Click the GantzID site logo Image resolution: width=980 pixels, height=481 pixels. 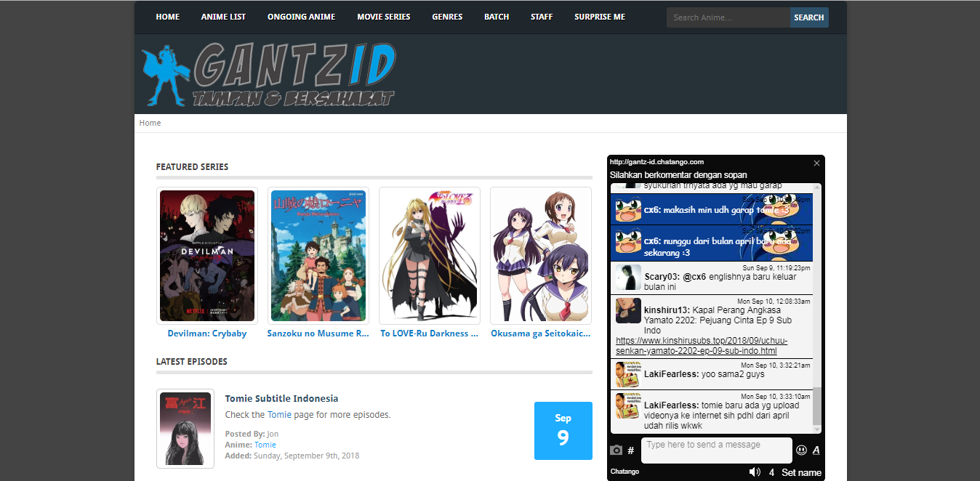[x=269, y=74]
